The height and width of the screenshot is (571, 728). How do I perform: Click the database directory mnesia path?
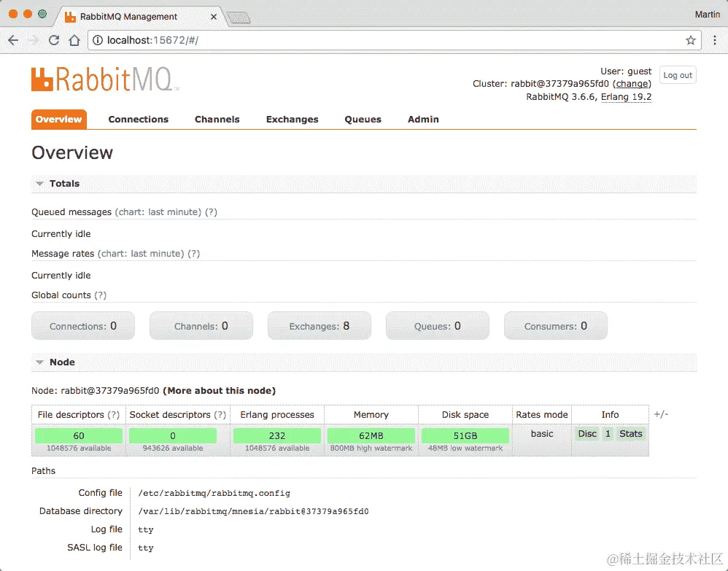(253, 511)
